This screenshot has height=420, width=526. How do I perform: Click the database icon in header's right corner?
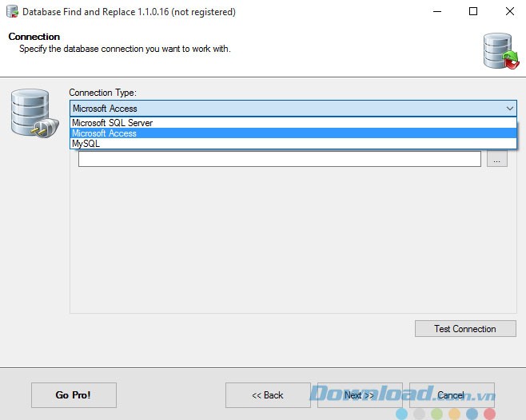pyautogui.click(x=500, y=50)
